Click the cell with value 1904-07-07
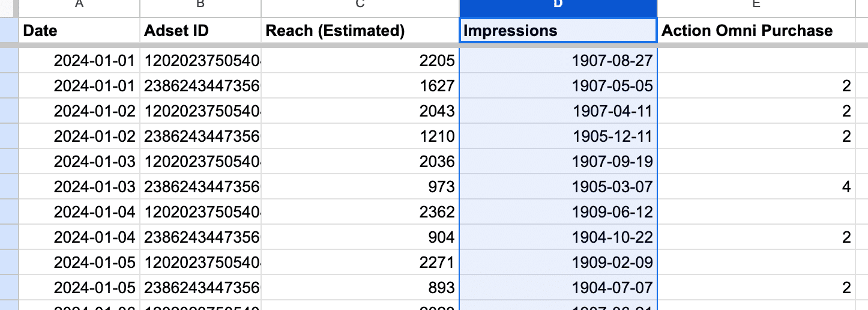Viewport: 868px width, 310px height. point(558,288)
